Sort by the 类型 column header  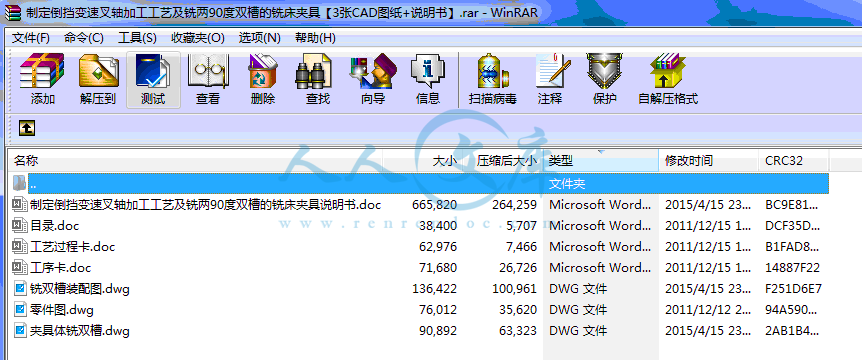pos(601,161)
